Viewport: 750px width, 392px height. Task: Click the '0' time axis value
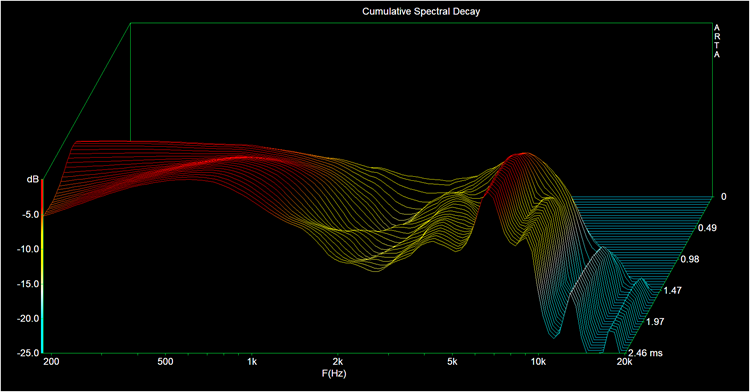[724, 196]
